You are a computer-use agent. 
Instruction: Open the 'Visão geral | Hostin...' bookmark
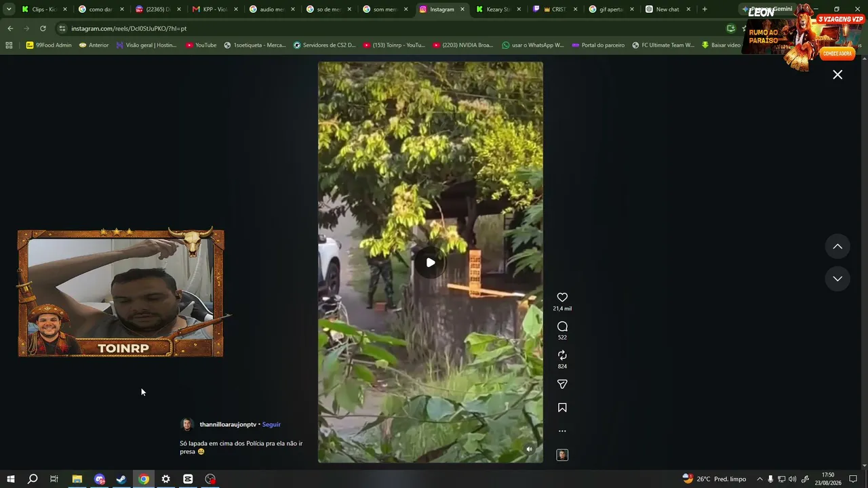(146, 45)
